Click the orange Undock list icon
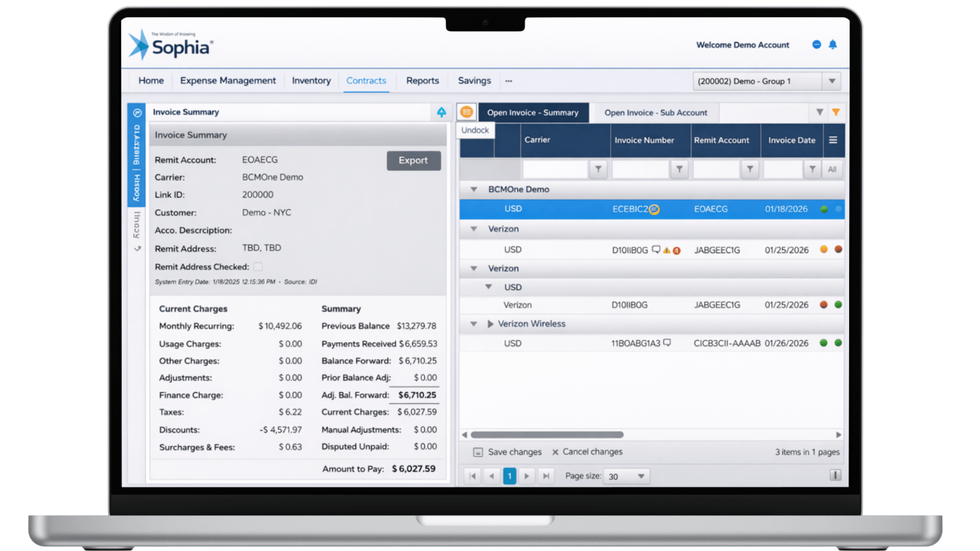Viewport: 980px width, 551px height. pyautogui.click(x=466, y=112)
